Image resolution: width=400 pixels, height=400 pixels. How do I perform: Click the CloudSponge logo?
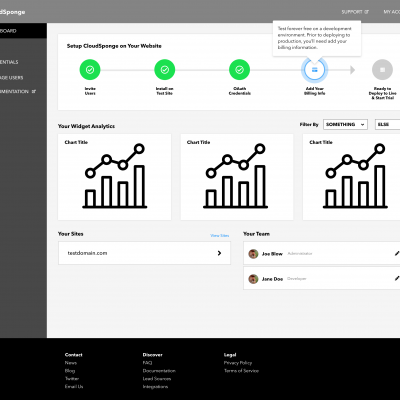click(x=13, y=12)
